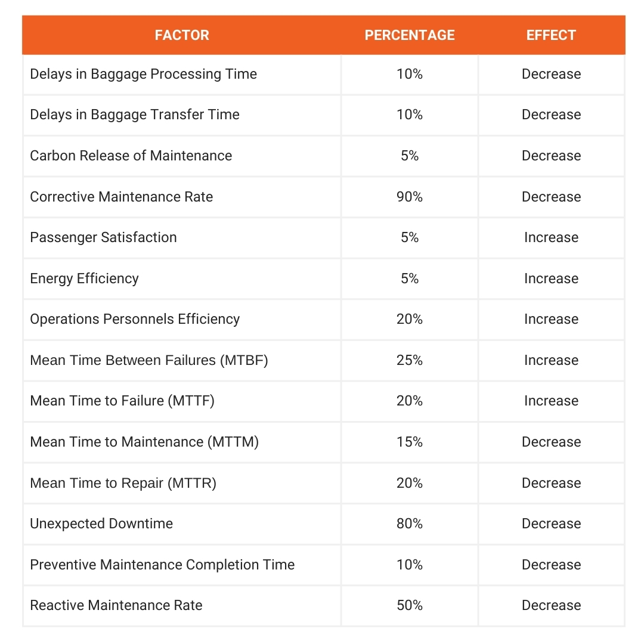Image resolution: width=644 pixels, height=644 pixels.
Task: Click the Carbon Release of Maintenance row label
Action: point(131,156)
